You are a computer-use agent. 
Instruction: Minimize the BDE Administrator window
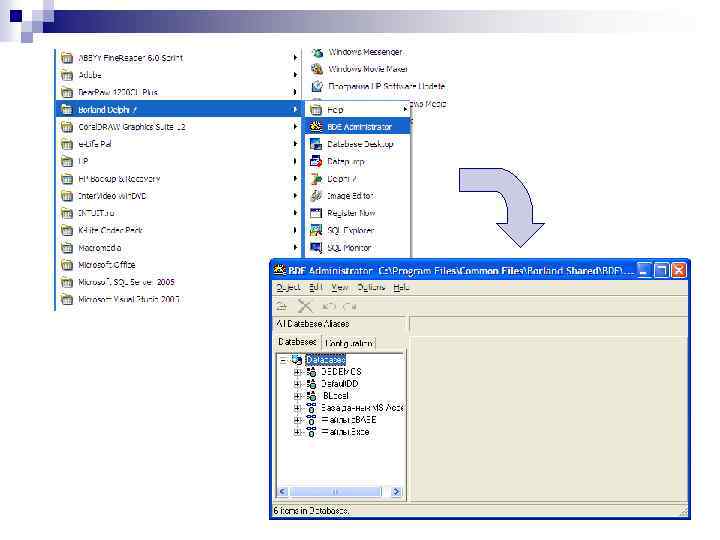tap(644, 270)
